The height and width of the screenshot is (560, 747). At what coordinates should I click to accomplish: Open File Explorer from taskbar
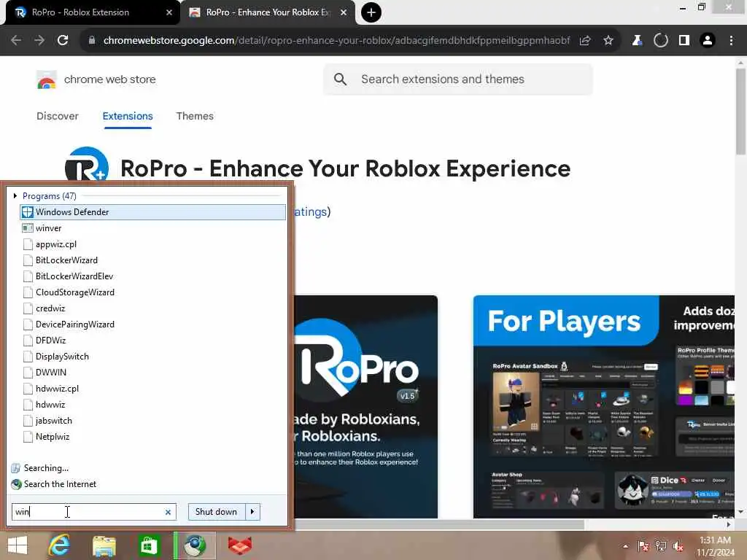[x=104, y=545]
